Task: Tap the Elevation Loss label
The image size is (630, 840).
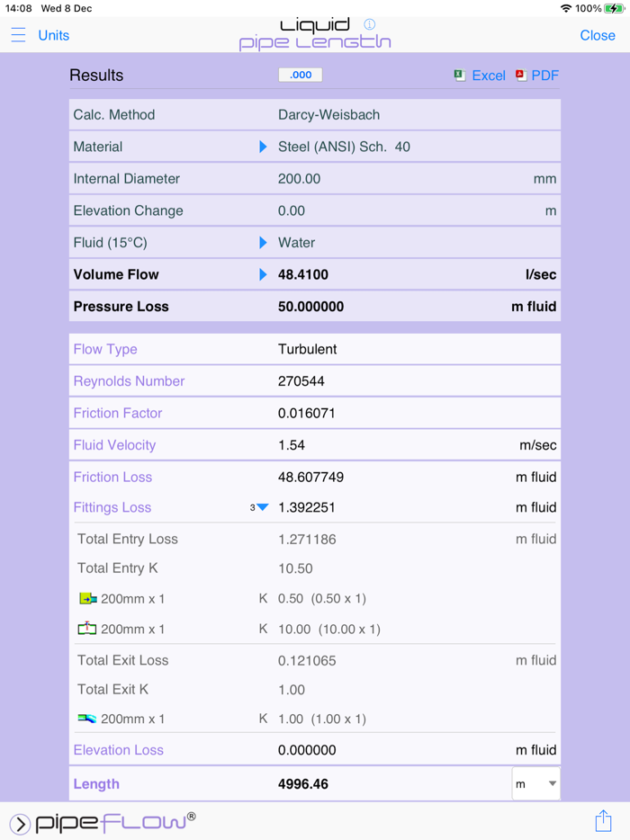Action: tap(118, 750)
